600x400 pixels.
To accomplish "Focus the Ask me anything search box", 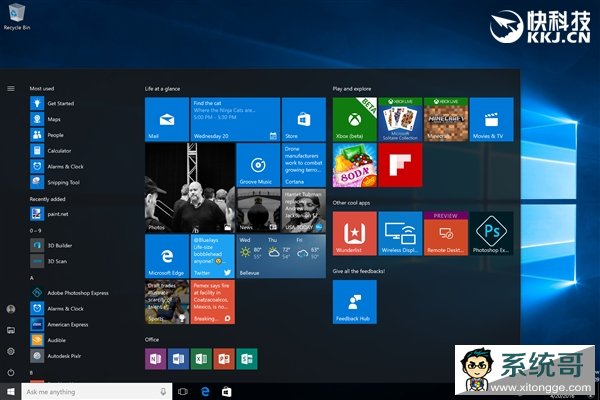I will click(97, 392).
